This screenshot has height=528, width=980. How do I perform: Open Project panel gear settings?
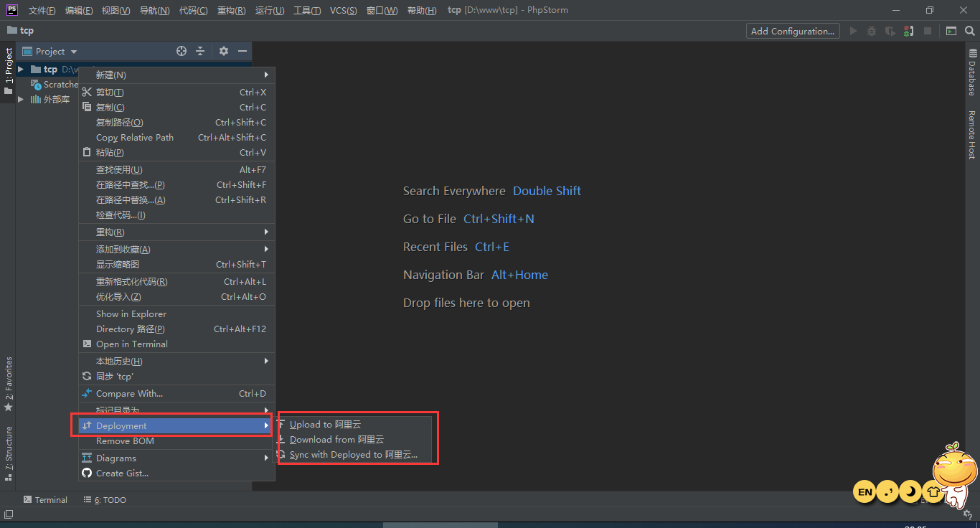[x=224, y=51]
